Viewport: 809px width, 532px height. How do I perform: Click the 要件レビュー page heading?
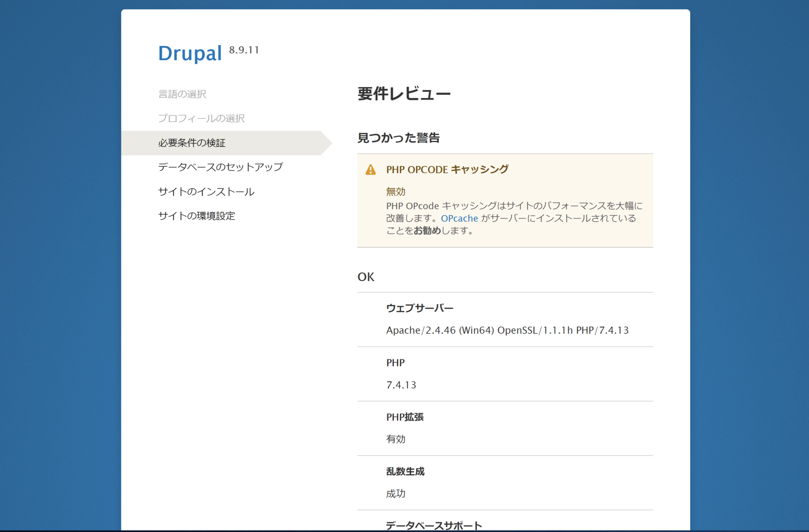pos(404,94)
